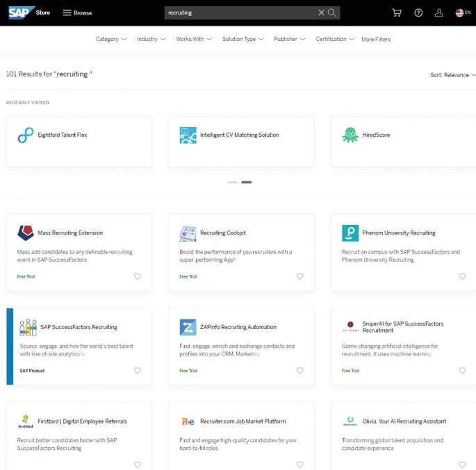476x470 pixels.
Task: Expand the Solution Type filter dropdown
Action: pos(243,39)
